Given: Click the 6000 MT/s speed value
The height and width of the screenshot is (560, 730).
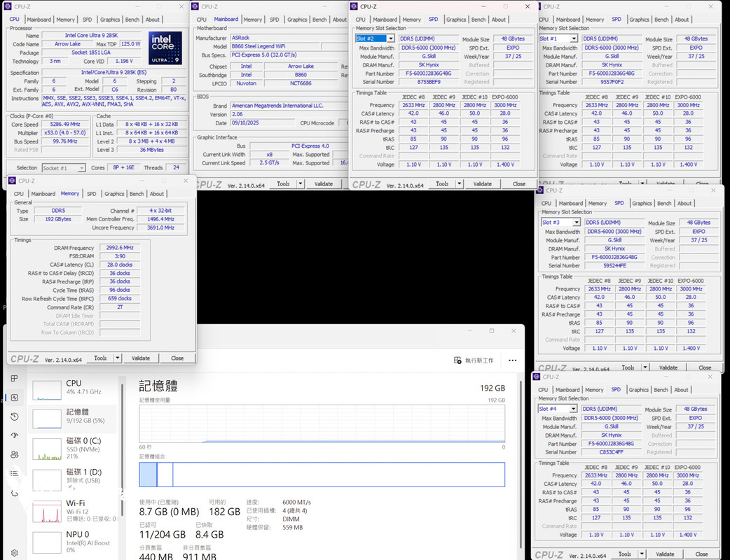Looking at the screenshot, I should click(296, 503).
